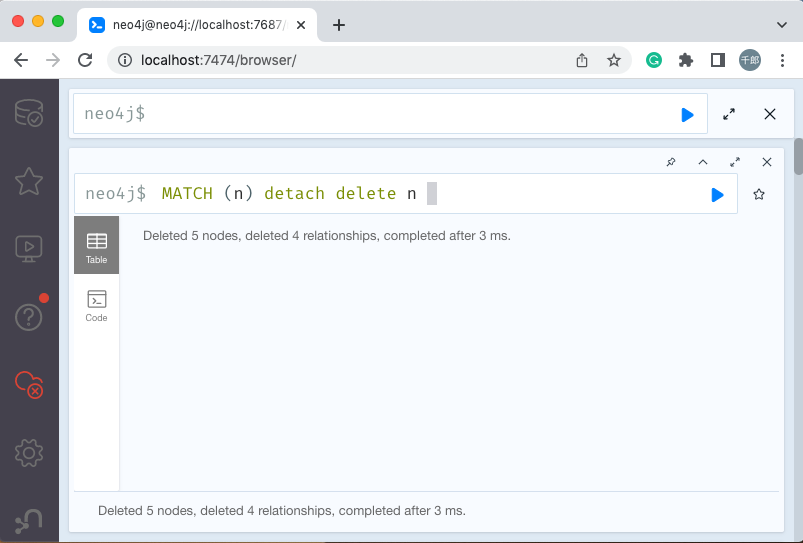Open the Guides play-screen sidebar icon
Viewport: 803px width, 543px height.
click(x=29, y=249)
